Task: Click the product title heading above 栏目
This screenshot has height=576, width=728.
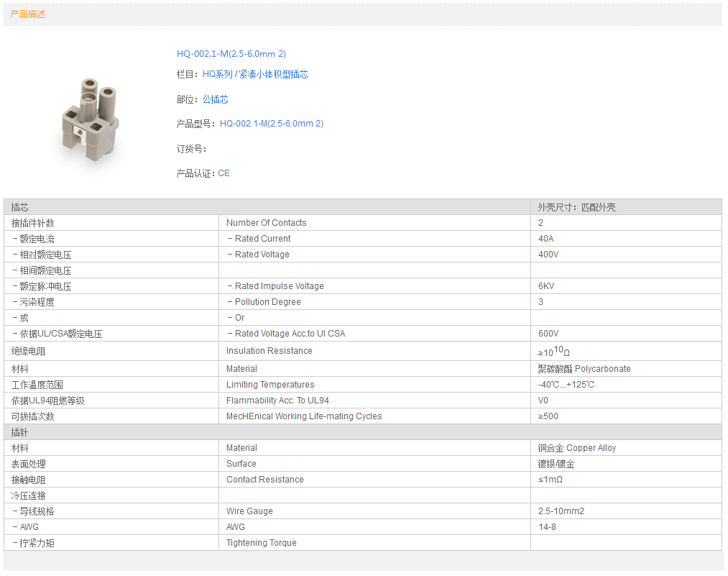Action: pyautogui.click(x=231, y=54)
